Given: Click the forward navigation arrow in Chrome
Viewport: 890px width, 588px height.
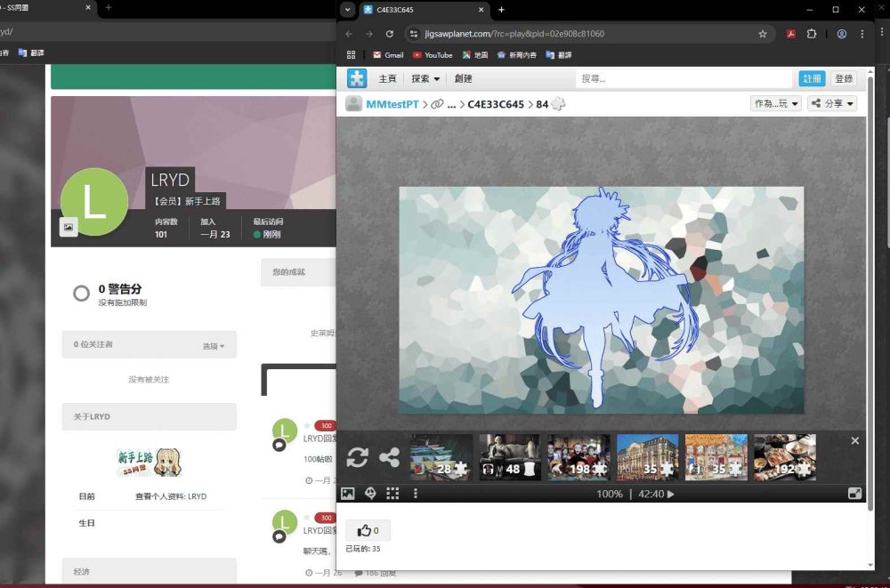Looking at the screenshot, I should click(x=369, y=34).
